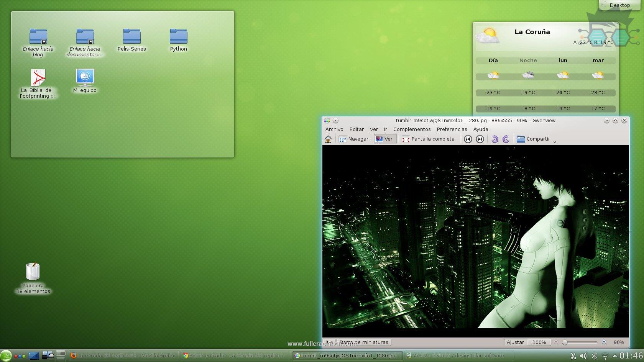This screenshot has width=644, height=362.
Task: Click the La Coruña weather title
Action: coord(532,32)
